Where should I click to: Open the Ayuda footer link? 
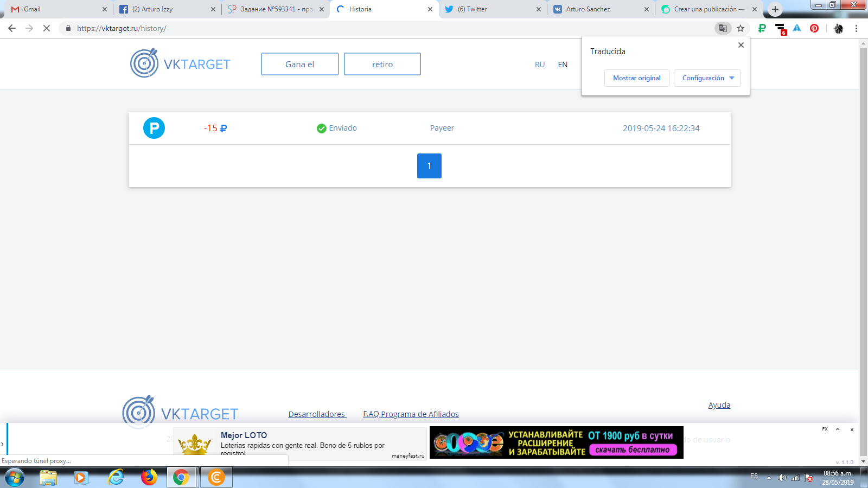(x=719, y=405)
